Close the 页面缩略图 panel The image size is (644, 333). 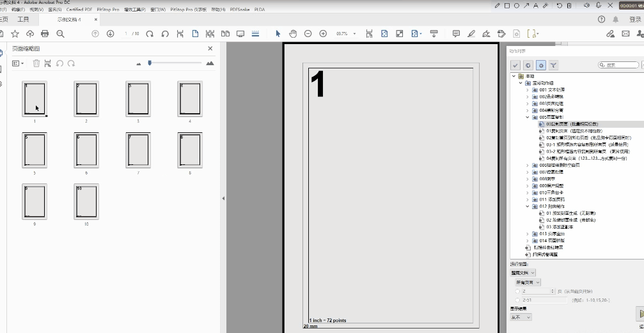pos(210,49)
